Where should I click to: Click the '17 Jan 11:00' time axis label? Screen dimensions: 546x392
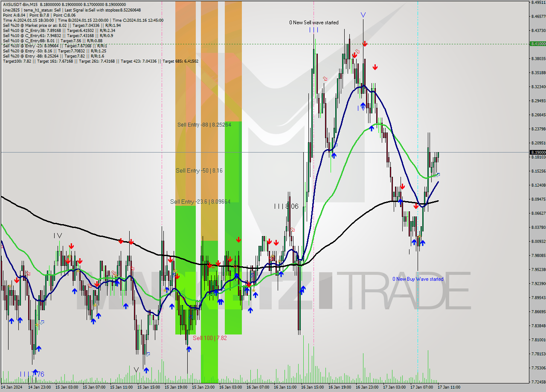[x=448, y=387]
